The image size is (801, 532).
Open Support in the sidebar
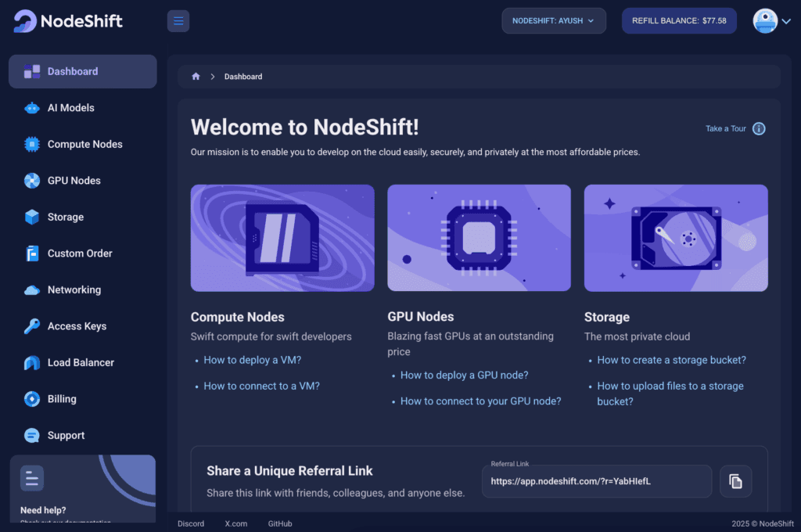[x=83, y=436]
